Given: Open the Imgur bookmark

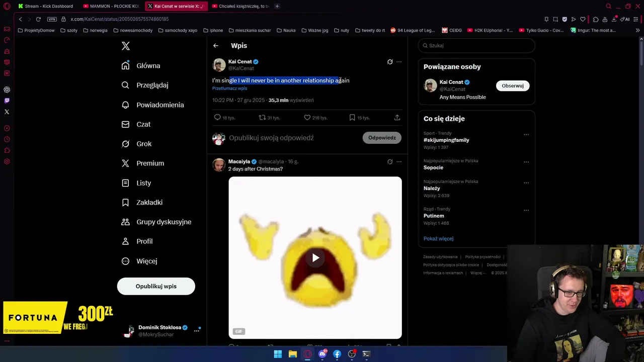Looking at the screenshot, I should (x=593, y=30).
